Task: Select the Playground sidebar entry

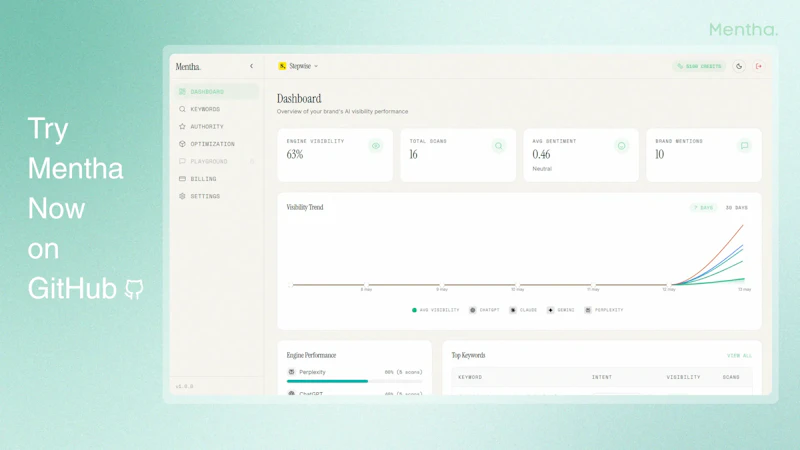Action: click(x=217, y=161)
